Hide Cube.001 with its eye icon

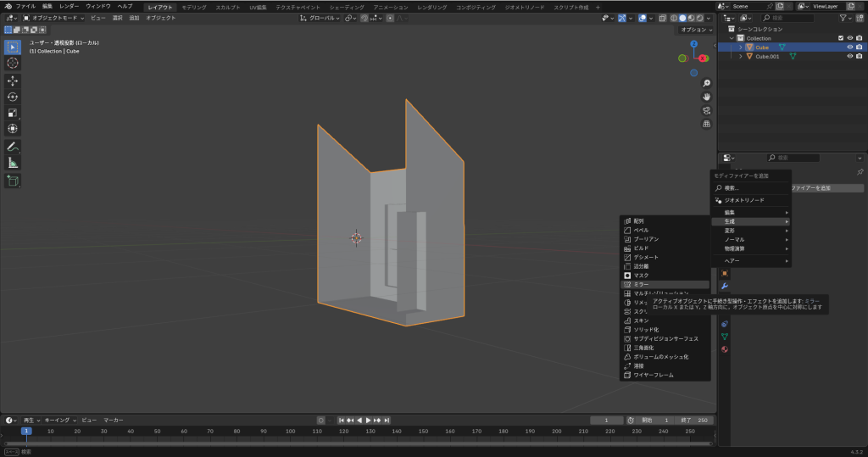pyautogui.click(x=849, y=57)
